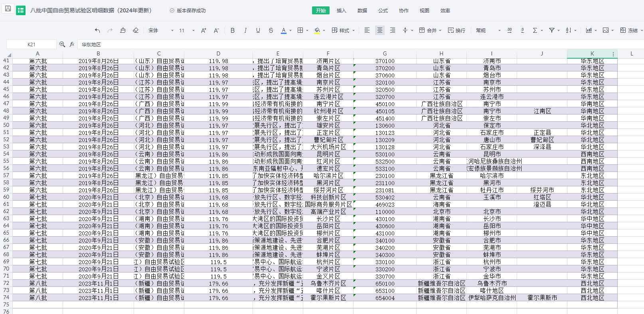Open the 常规 number format dropdown
Screen dimensions: 644x314
coord(488,30)
